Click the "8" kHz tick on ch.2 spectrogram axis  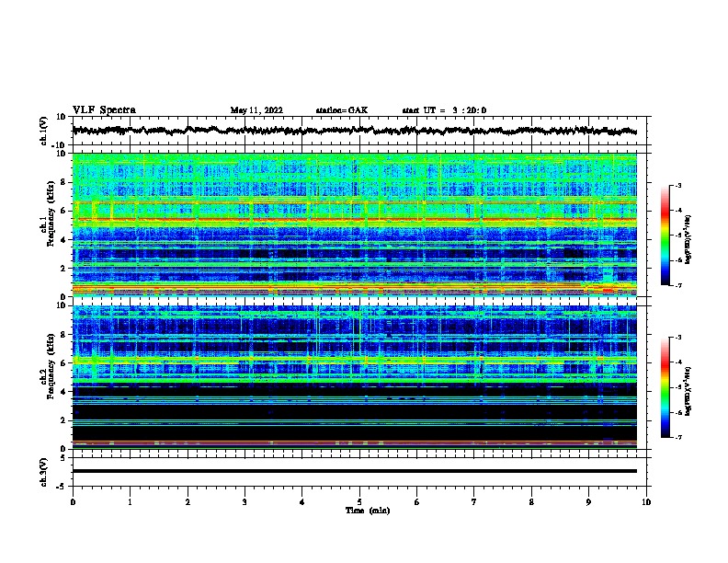63,335
